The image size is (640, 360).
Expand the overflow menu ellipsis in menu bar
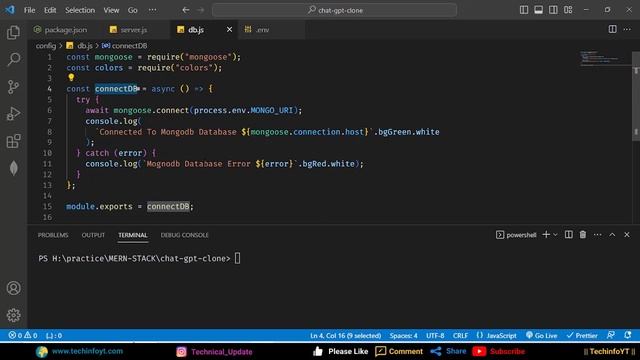tap(152, 10)
